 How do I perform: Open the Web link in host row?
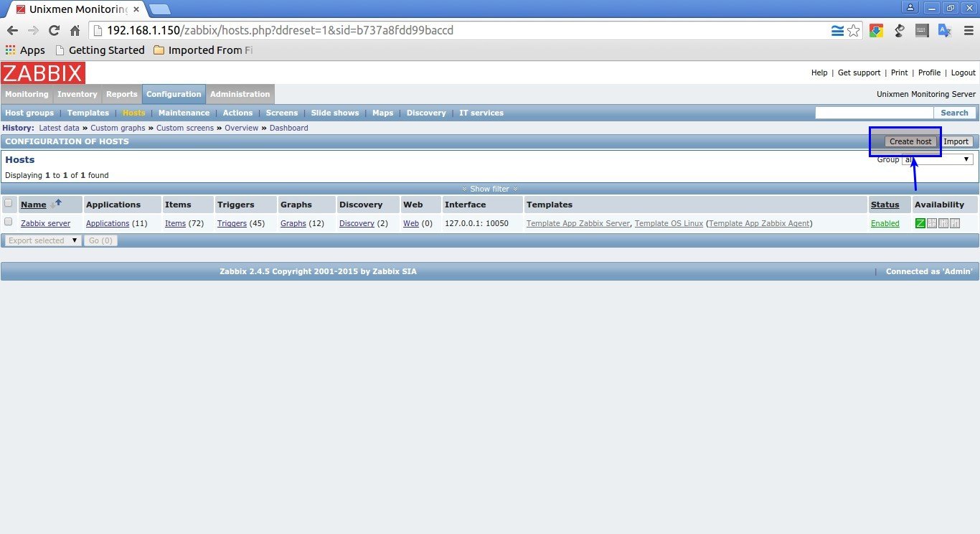410,223
